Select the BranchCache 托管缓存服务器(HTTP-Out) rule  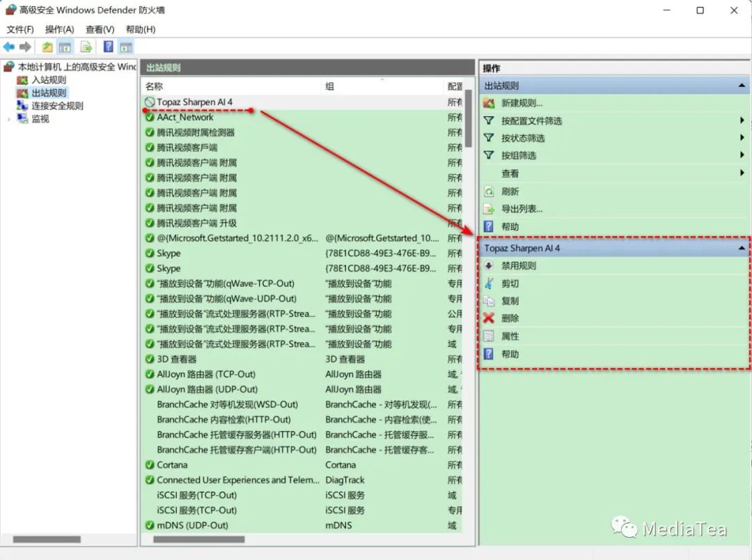pyautogui.click(x=303, y=435)
